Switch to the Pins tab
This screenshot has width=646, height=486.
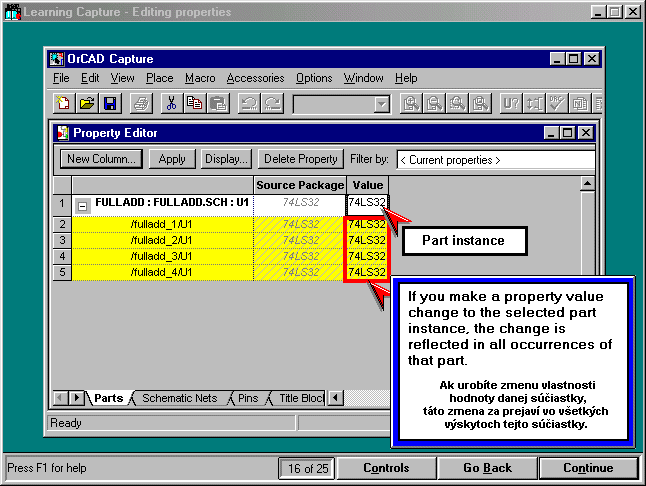click(247, 398)
